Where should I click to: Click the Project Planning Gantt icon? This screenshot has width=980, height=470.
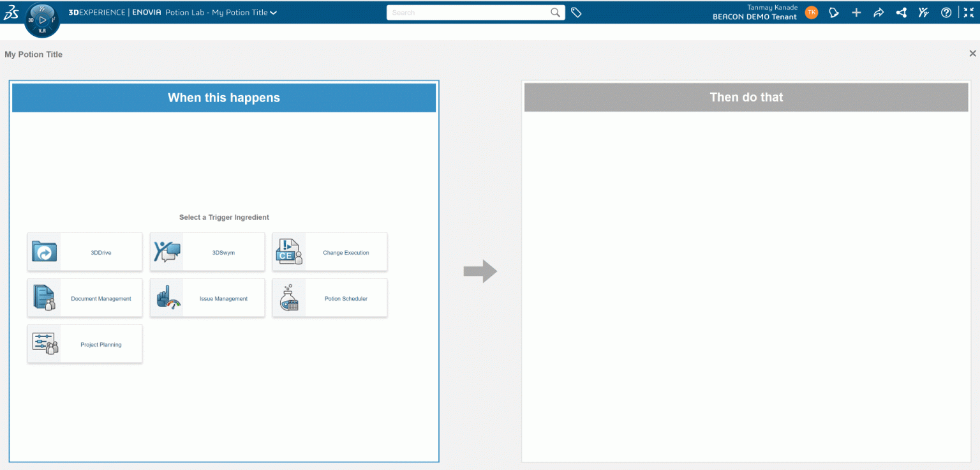pos(45,344)
